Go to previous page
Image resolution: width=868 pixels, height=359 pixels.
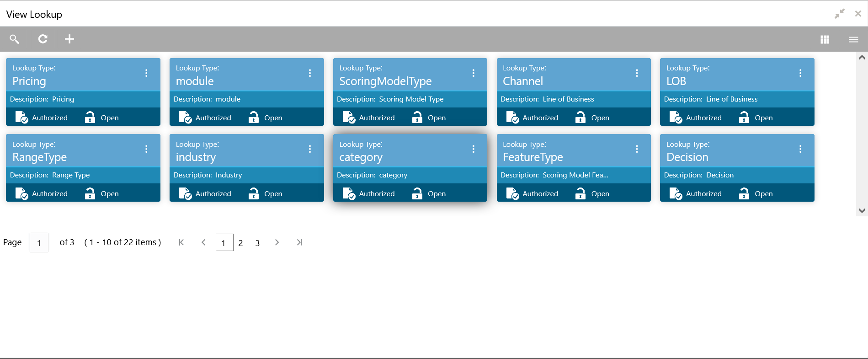tap(203, 242)
